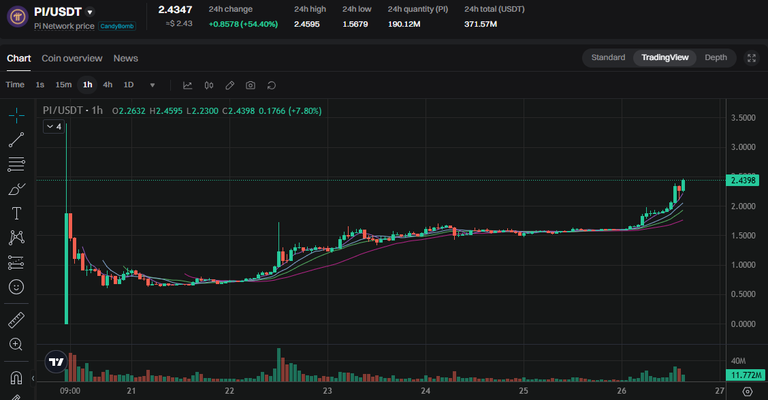
Task: Open chart settings gear icon
Action: (x=747, y=391)
